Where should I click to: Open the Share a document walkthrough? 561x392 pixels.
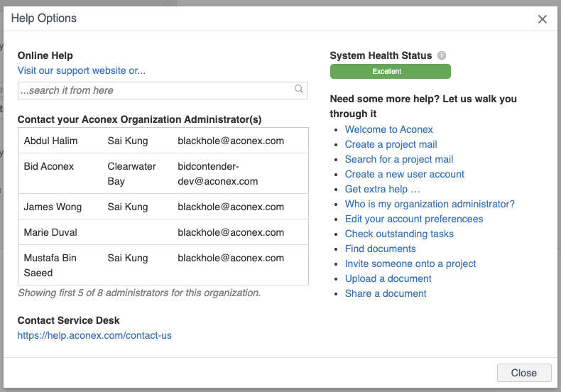(x=386, y=293)
